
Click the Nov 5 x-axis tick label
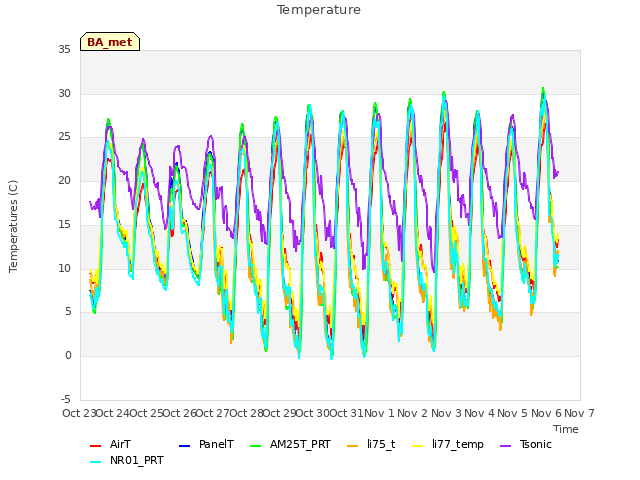pos(513,413)
